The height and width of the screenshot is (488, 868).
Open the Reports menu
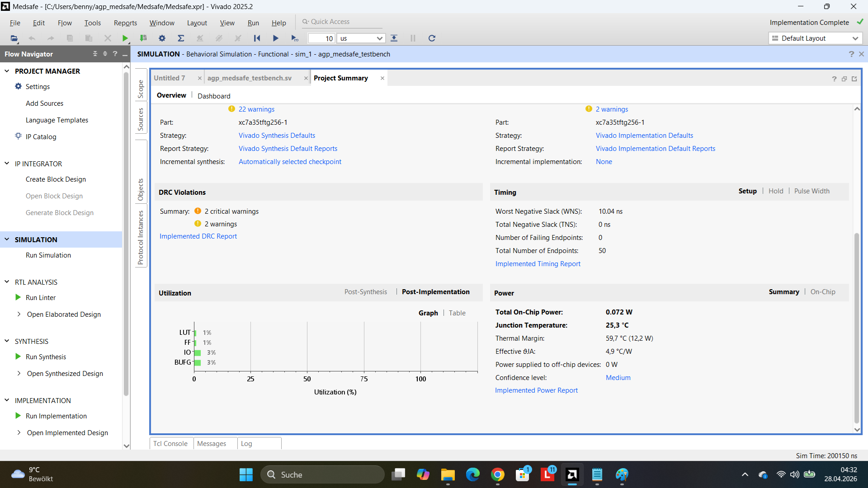point(125,23)
